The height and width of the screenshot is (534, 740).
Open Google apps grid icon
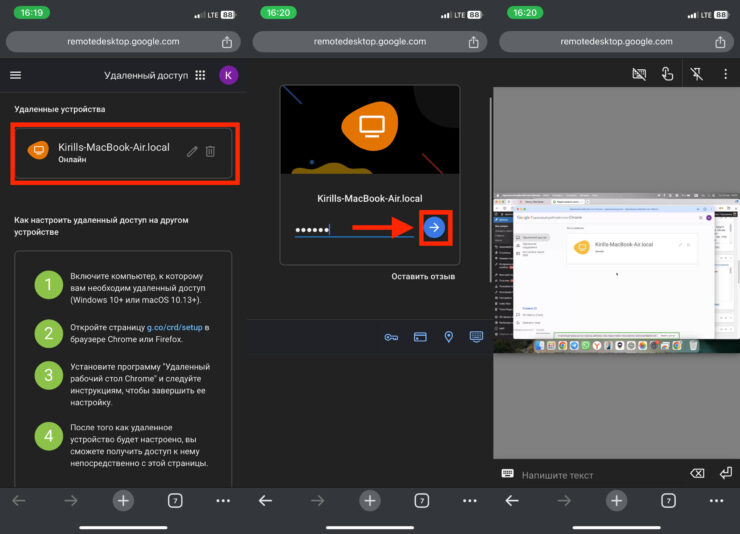pyautogui.click(x=200, y=75)
